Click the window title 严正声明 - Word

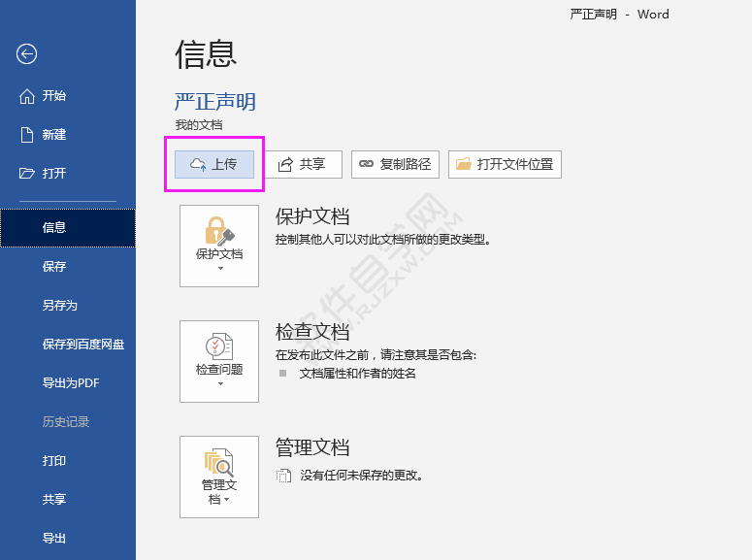[x=619, y=15]
